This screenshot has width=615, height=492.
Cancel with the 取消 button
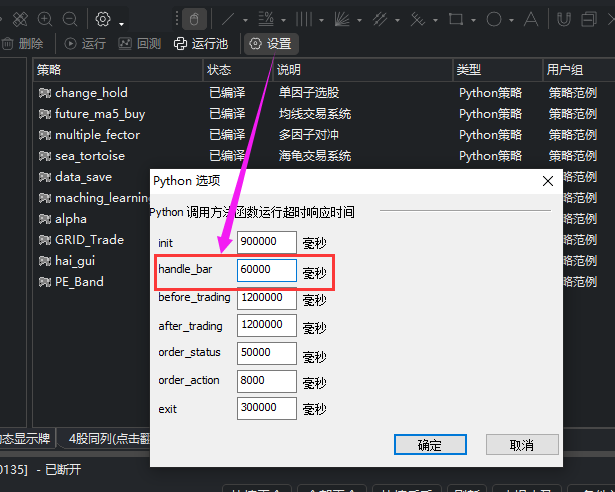point(522,445)
